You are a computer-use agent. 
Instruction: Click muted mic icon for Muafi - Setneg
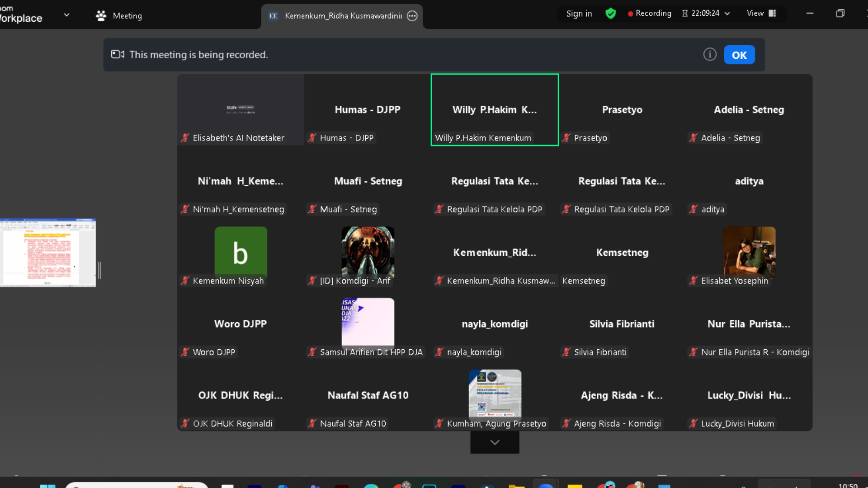click(x=312, y=209)
